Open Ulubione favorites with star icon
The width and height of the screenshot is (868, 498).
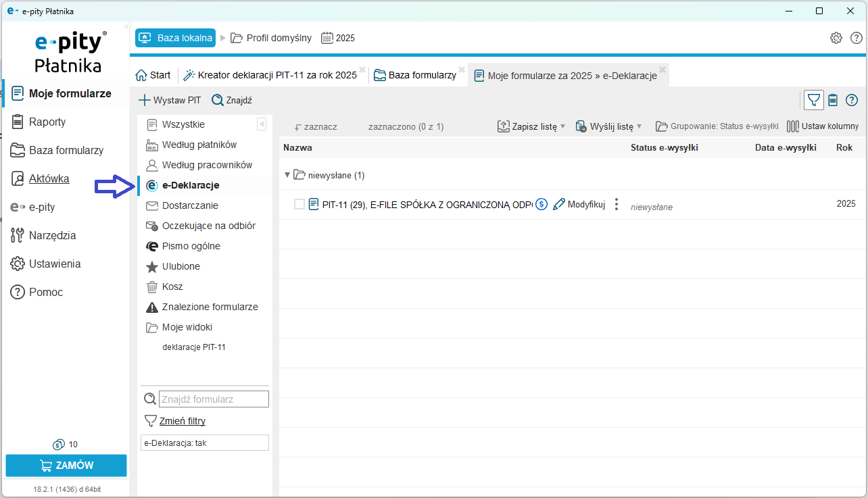[x=180, y=266]
